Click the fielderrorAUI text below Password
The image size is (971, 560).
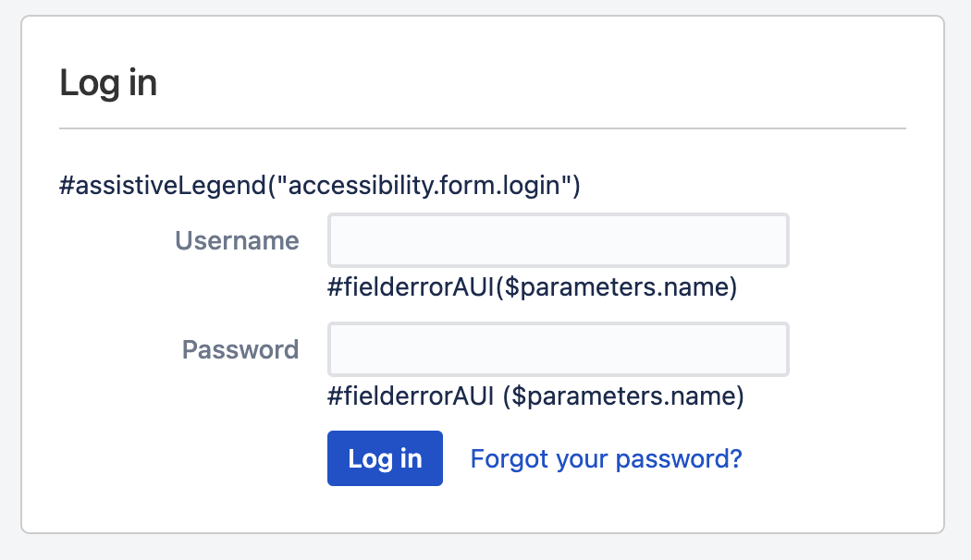pyautogui.click(x=535, y=396)
